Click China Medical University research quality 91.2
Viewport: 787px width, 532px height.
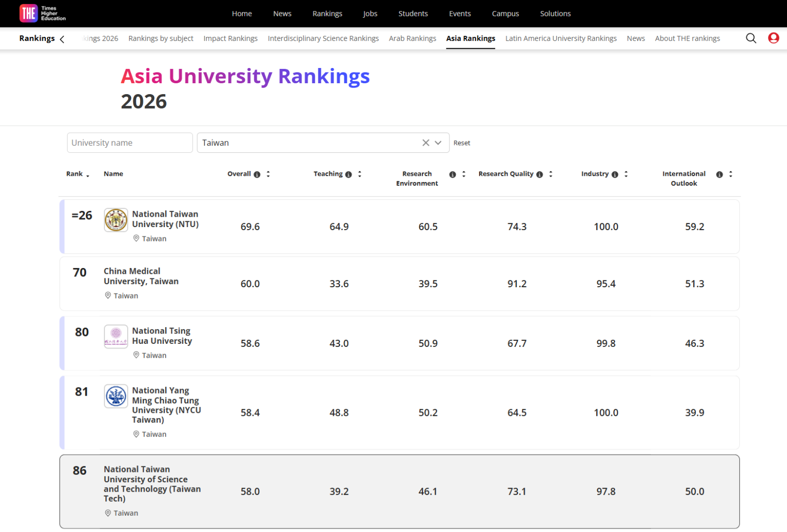tap(517, 284)
